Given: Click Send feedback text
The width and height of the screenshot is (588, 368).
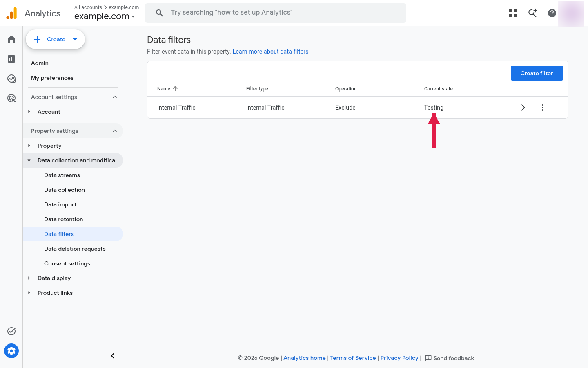Looking at the screenshot, I should coord(454,358).
